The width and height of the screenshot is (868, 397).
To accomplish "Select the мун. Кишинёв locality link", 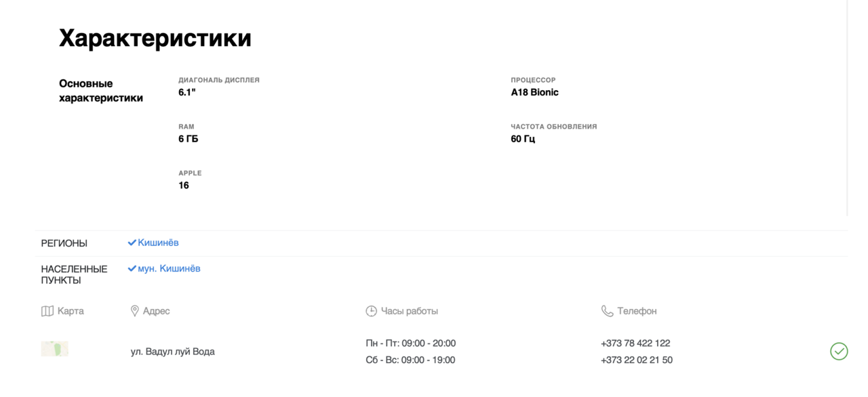I will (x=169, y=268).
